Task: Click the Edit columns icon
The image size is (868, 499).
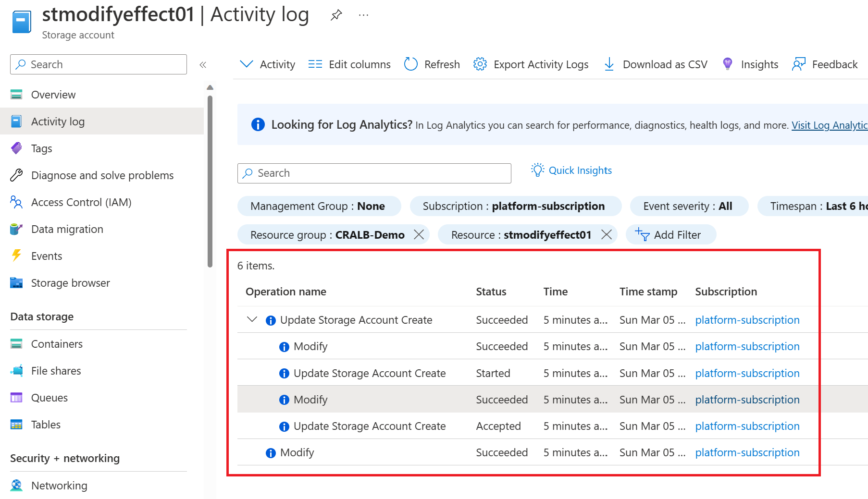Action: (x=315, y=64)
